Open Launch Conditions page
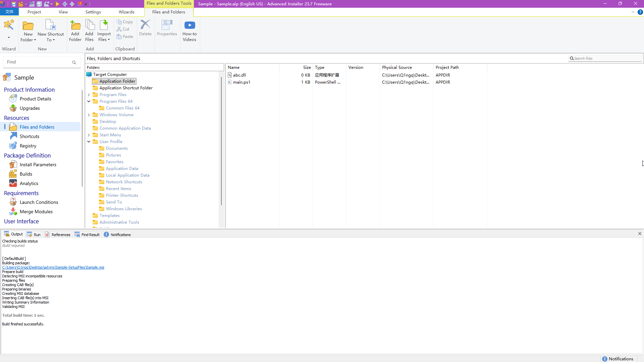644x362 pixels. tap(39, 202)
